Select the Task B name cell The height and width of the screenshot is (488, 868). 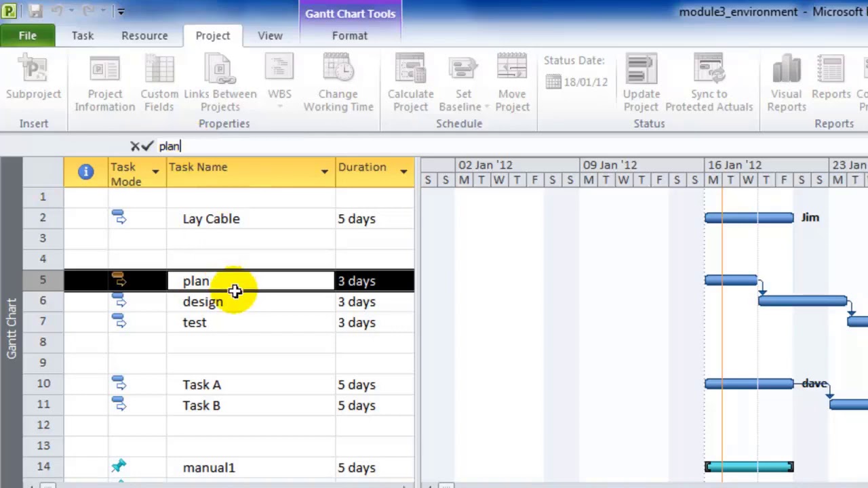pos(250,405)
